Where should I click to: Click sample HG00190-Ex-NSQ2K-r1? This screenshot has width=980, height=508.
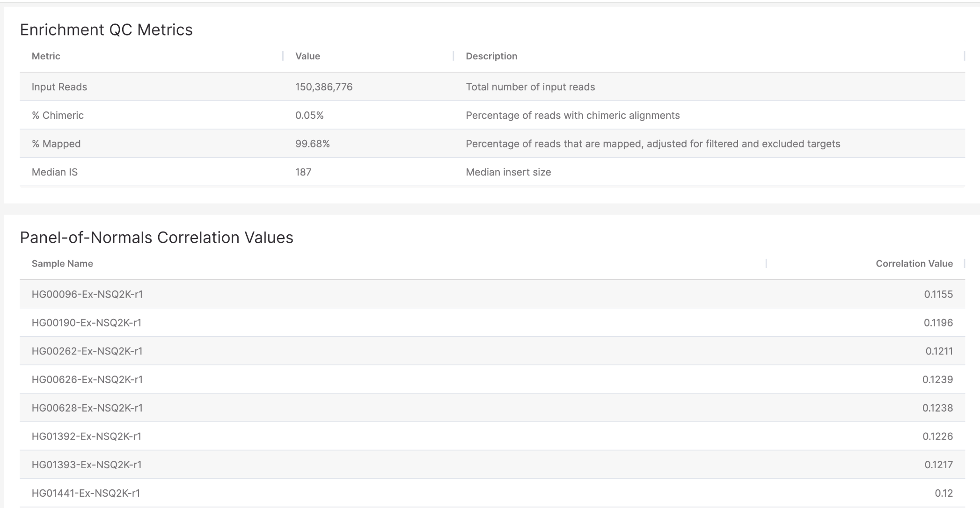click(x=87, y=323)
